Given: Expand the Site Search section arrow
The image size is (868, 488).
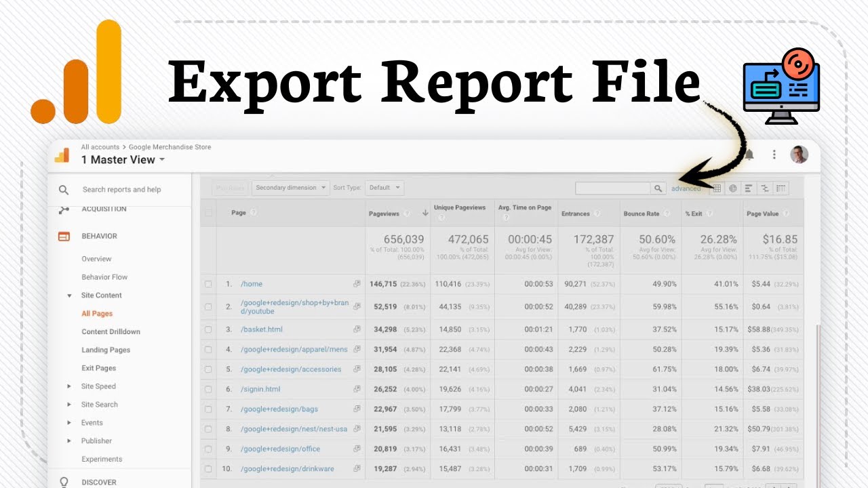Looking at the screenshot, I should (x=69, y=405).
